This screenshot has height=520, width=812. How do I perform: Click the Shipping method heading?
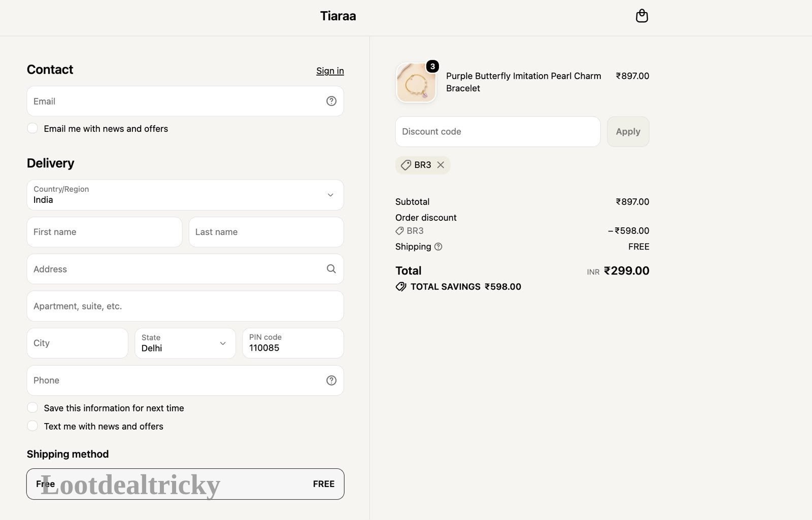pyautogui.click(x=67, y=454)
